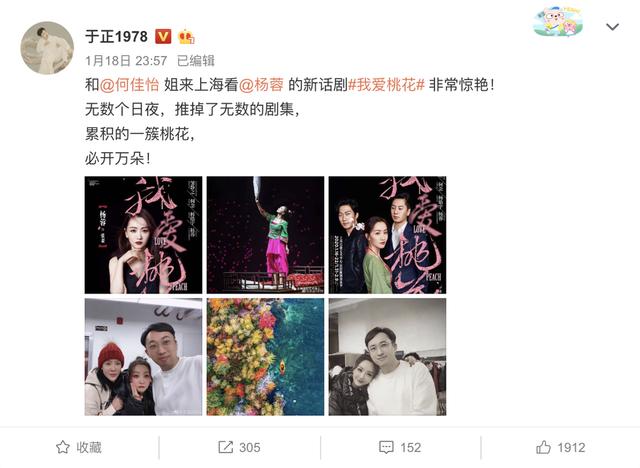Open 于正1978's round profile avatar
Image resolution: width=640 pixels, height=468 pixels.
coord(47,48)
